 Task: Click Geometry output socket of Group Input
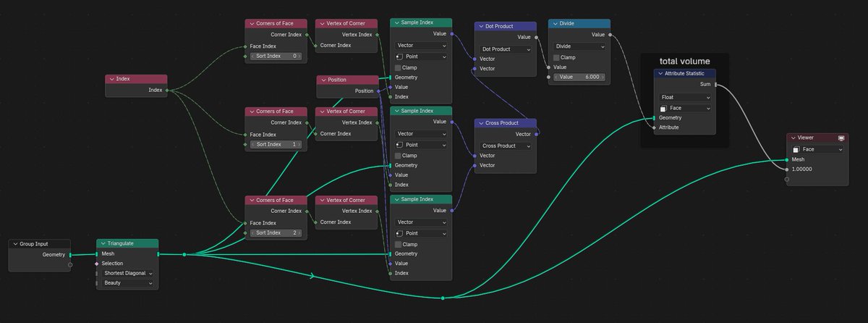pos(70,255)
